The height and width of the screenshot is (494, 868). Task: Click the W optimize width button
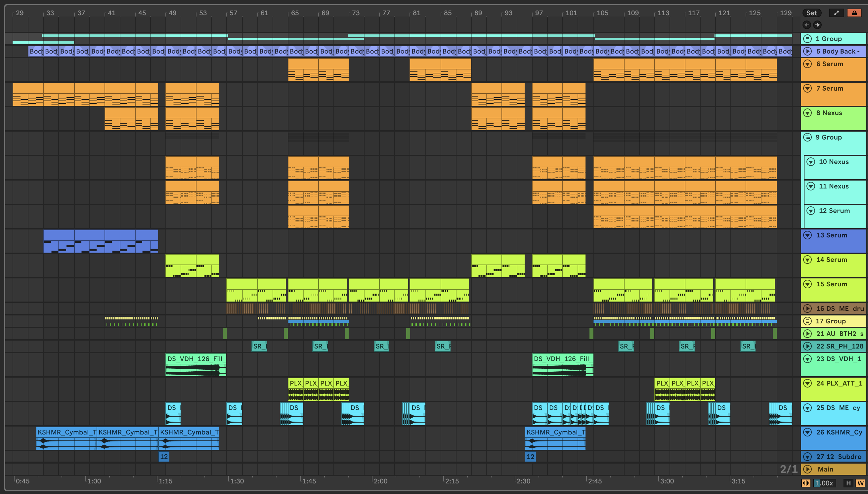pos(860,483)
